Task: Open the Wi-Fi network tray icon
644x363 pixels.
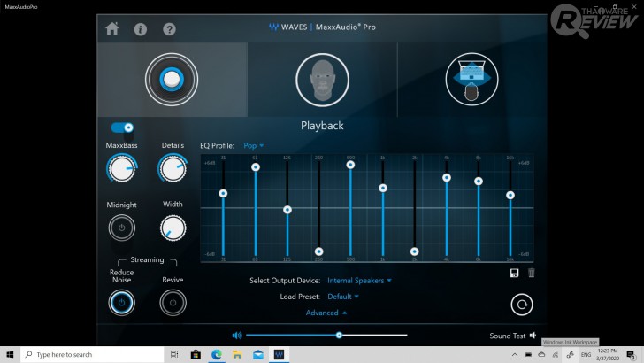Action: click(x=556, y=355)
